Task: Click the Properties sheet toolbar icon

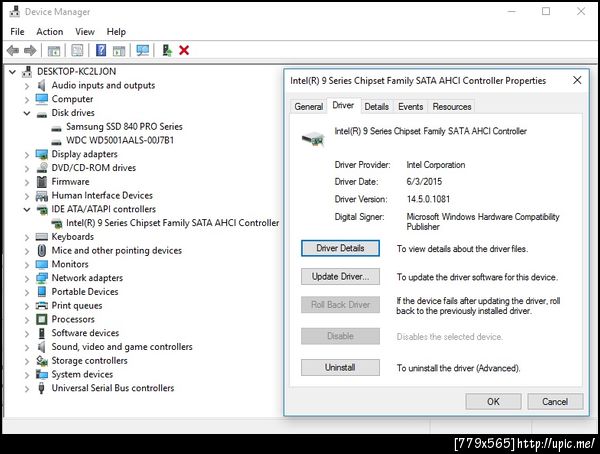Action: click(77, 50)
